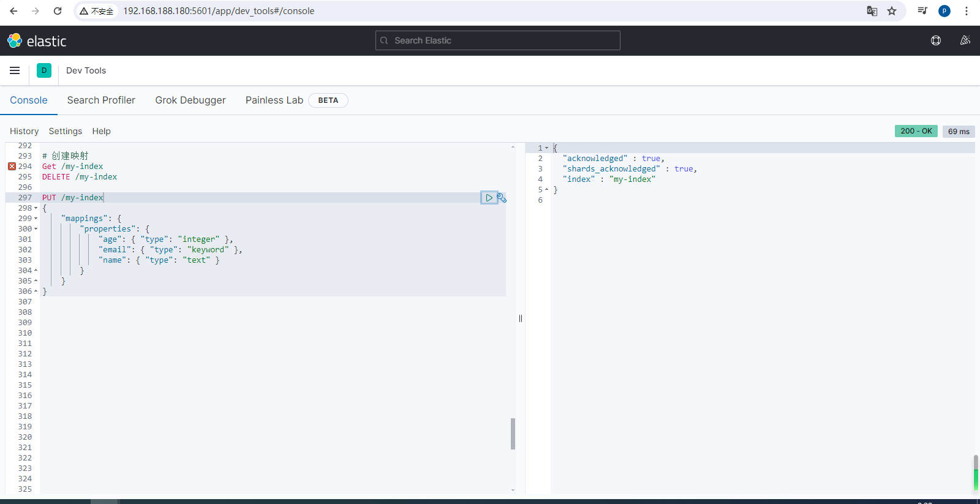Open console Settings
This screenshot has height=504, width=980.
coord(66,131)
